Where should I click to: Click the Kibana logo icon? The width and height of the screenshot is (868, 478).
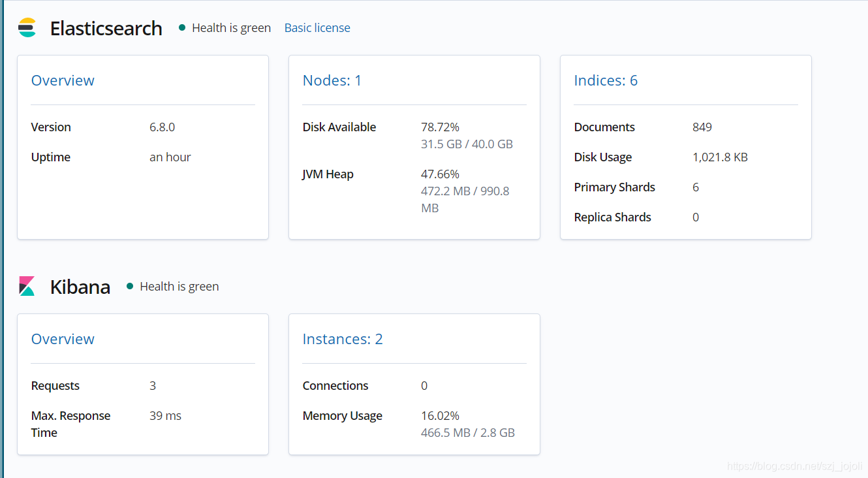(27, 286)
